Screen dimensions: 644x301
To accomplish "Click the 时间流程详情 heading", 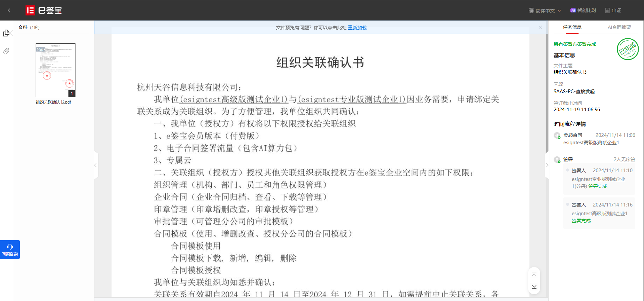I will click(x=570, y=124).
